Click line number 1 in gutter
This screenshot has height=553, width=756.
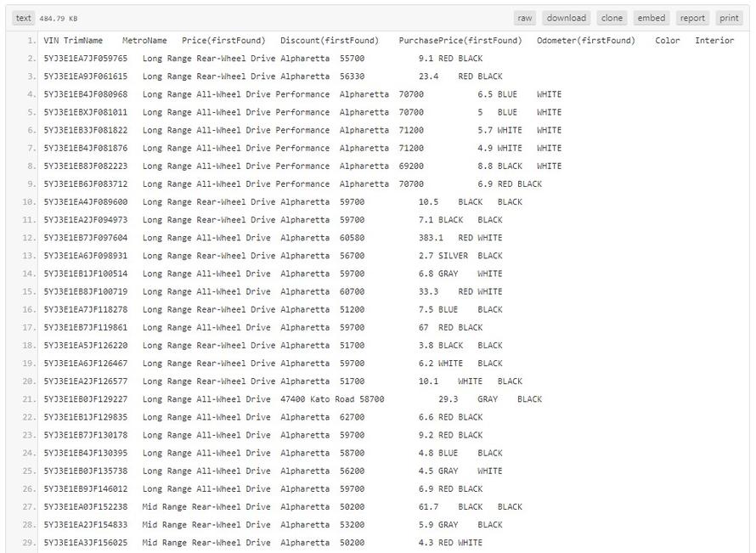31,41
